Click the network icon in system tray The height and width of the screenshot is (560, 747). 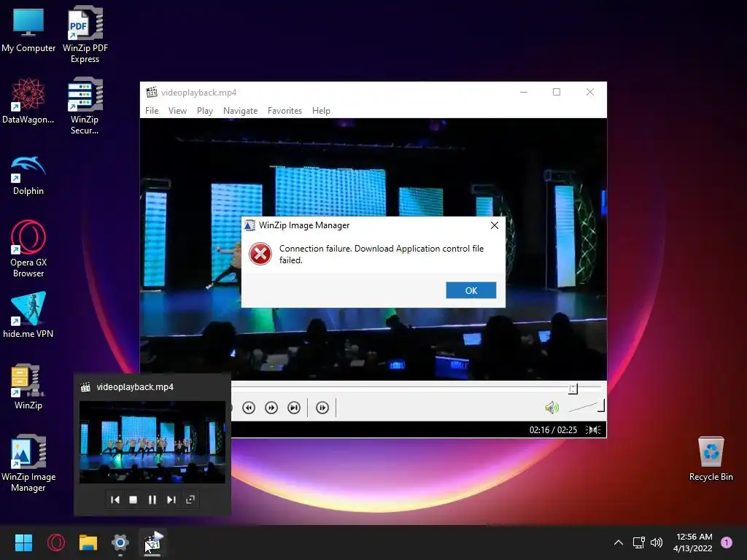638,542
